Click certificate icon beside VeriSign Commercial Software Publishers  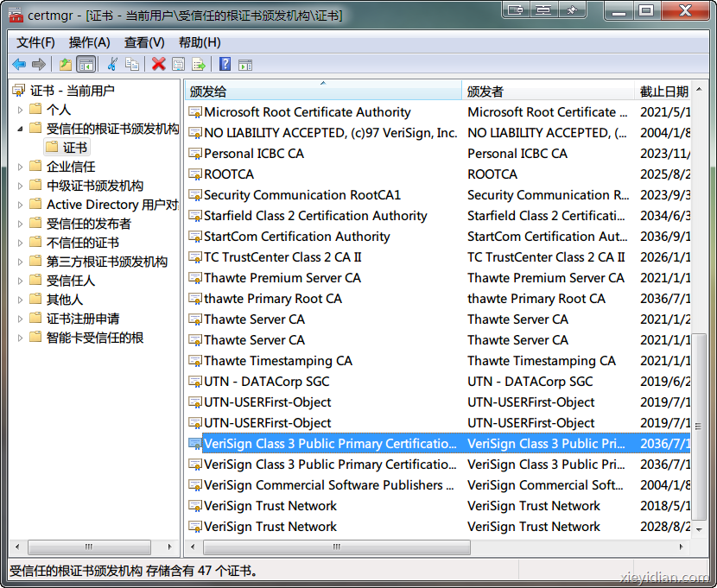(x=195, y=485)
